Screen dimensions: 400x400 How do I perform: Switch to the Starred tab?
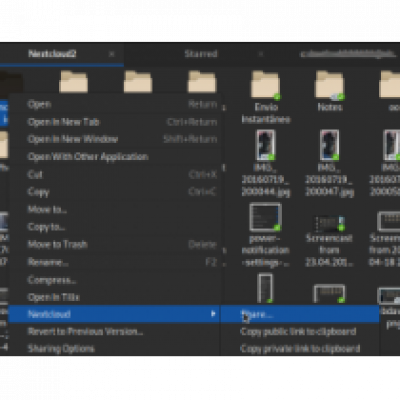tap(201, 54)
